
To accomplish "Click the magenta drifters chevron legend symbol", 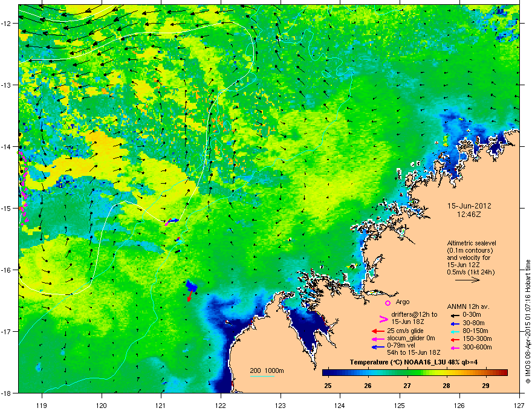I will tap(383, 319).
